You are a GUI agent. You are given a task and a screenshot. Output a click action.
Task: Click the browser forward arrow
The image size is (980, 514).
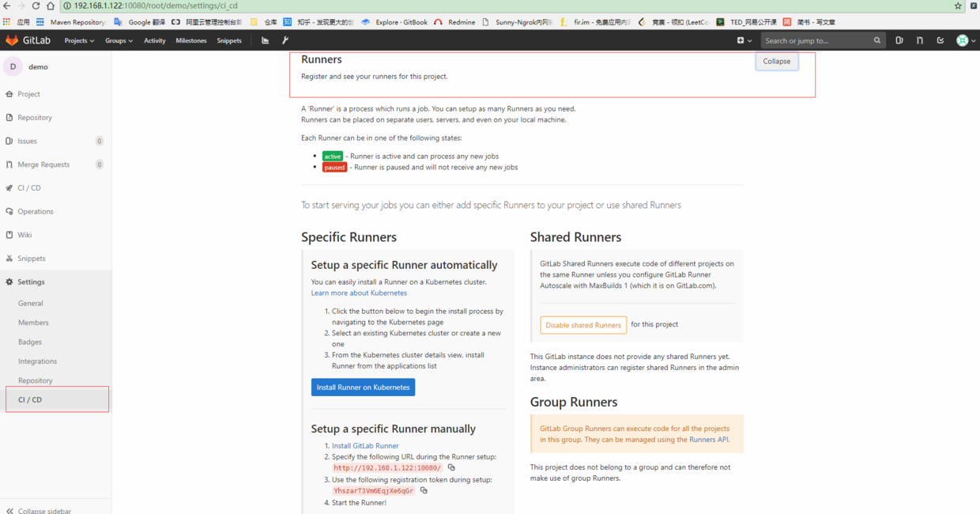click(x=21, y=6)
